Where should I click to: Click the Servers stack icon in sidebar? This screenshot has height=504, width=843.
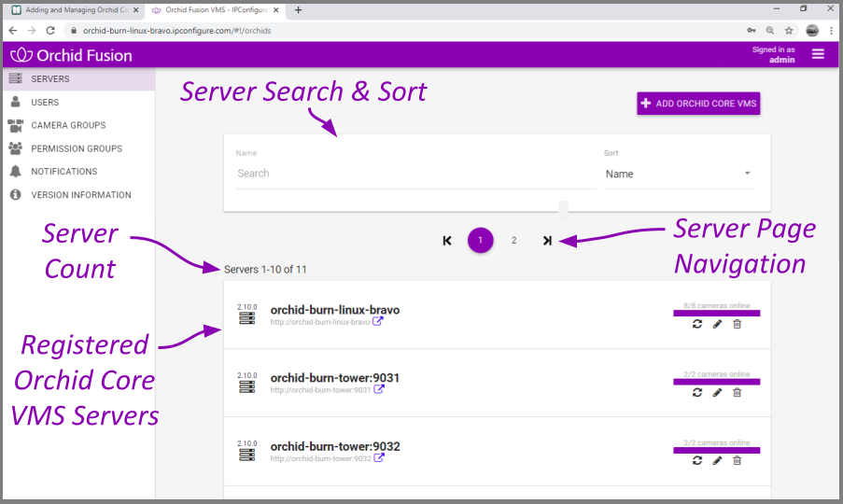coord(16,78)
